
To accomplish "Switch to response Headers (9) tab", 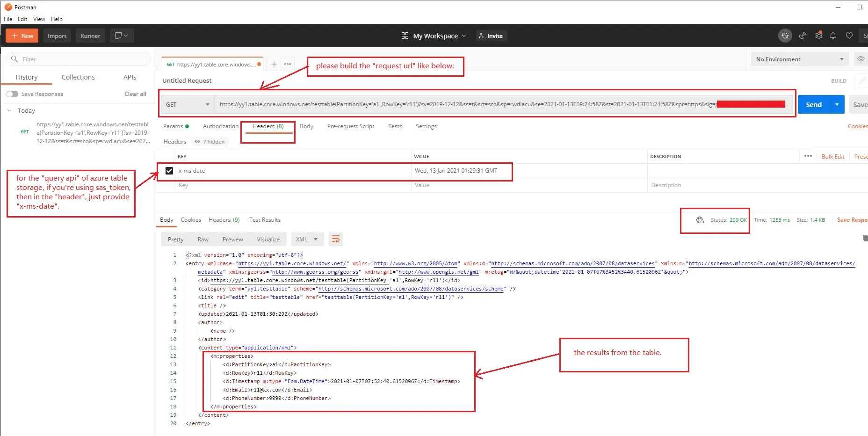I will point(224,220).
